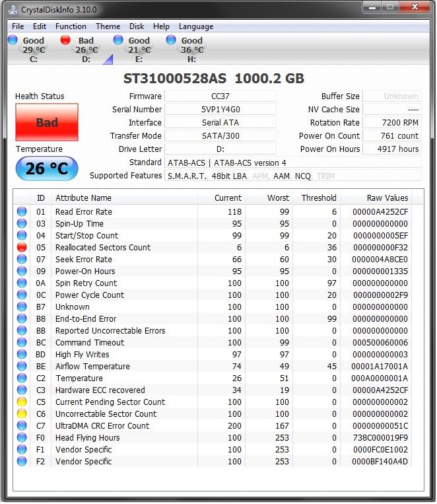437x504 pixels.
Task: Select the Good status orb for drive C:
Action: (13, 40)
